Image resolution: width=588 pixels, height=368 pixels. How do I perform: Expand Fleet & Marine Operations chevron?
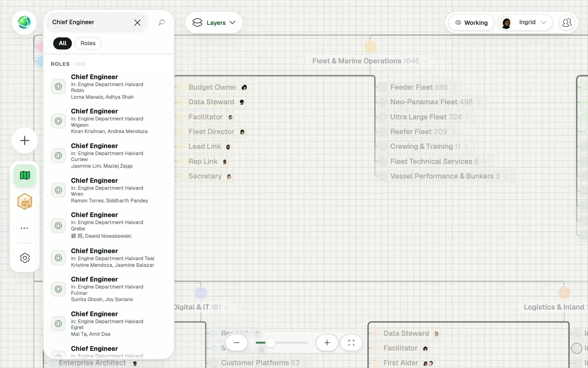pyautogui.click(x=426, y=61)
